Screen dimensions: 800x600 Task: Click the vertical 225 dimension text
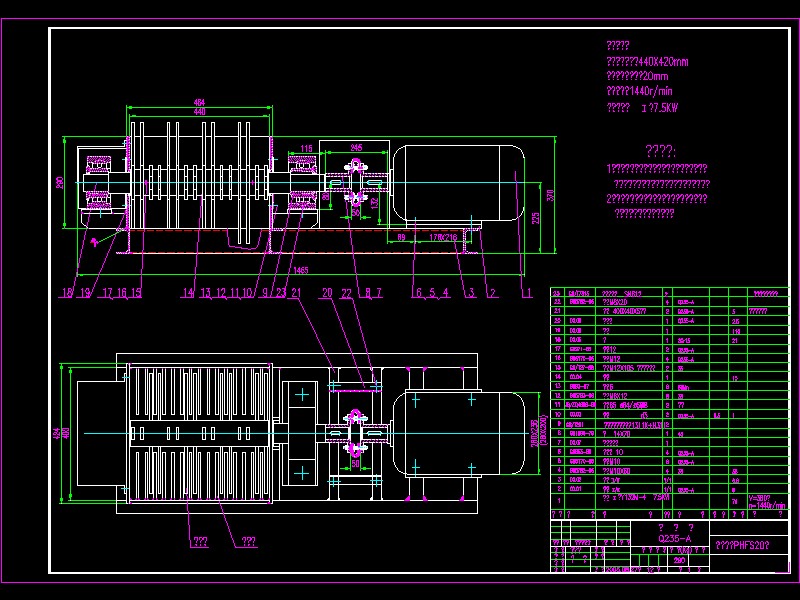click(535, 218)
